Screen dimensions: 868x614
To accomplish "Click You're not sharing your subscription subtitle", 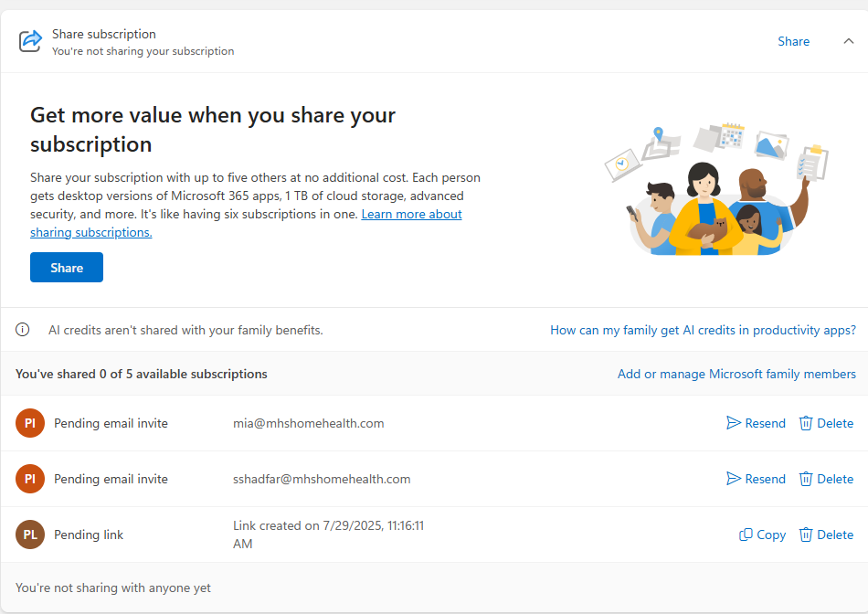I will point(143,51).
